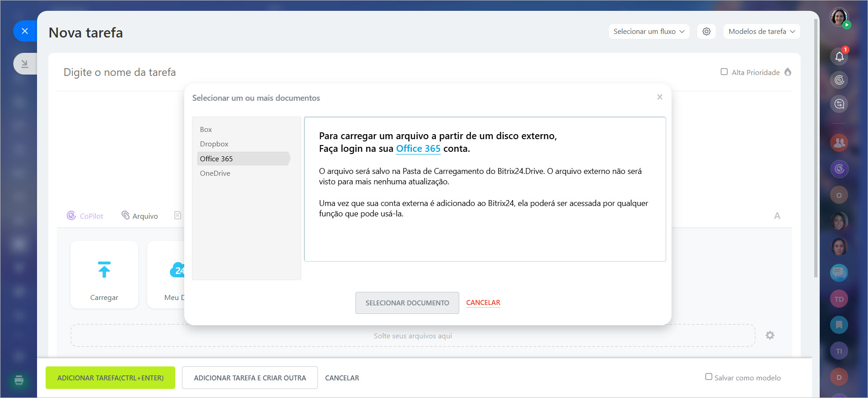Close the Nova tarefa slider panel
The width and height of the screenshot is (868, 398).
click(25, 31)
